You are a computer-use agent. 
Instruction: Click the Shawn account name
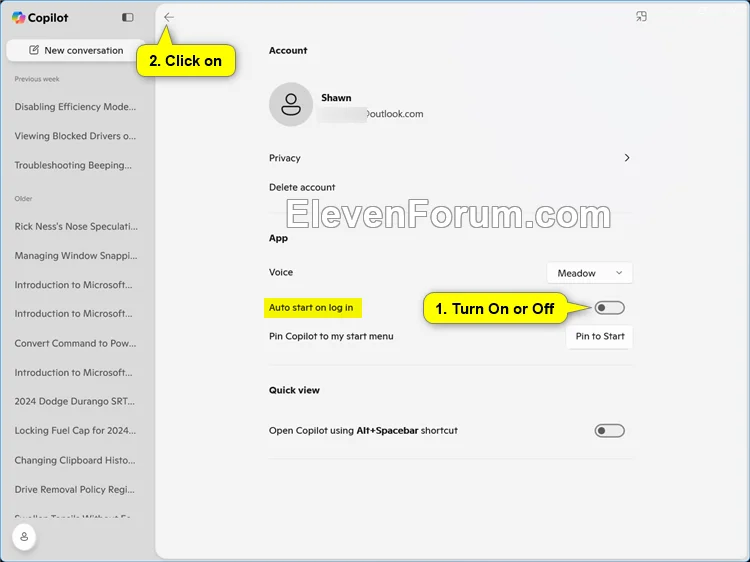pyautogui.click(x=336, y=98)
